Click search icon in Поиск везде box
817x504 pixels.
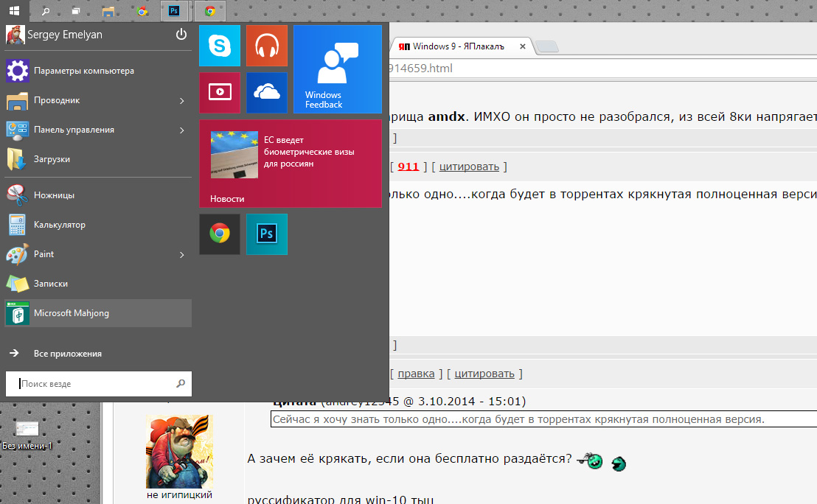click(181, 383)
